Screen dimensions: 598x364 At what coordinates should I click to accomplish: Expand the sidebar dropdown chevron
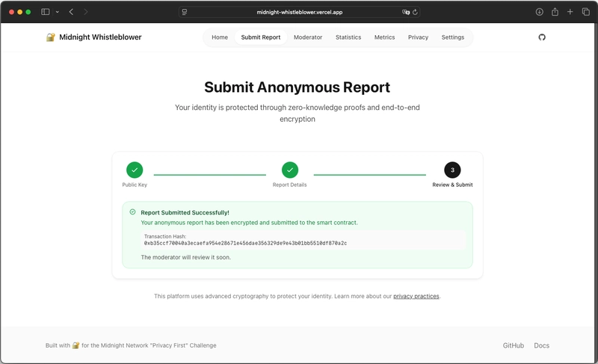57,12
